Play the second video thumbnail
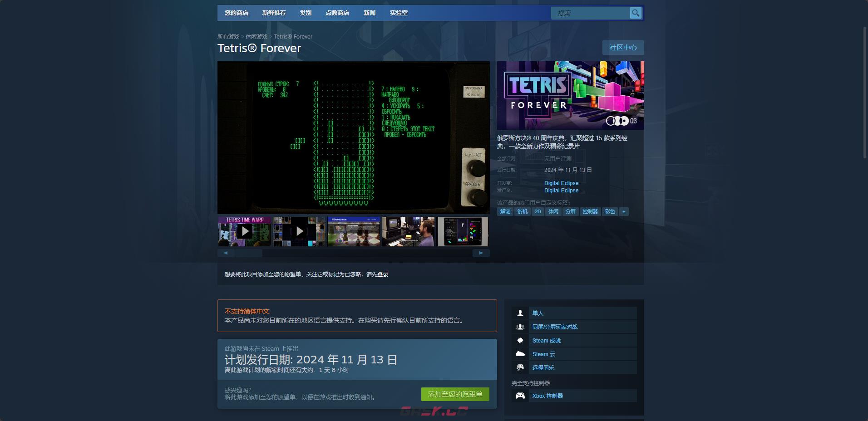 pyautogui.click(x=299, y=231)
